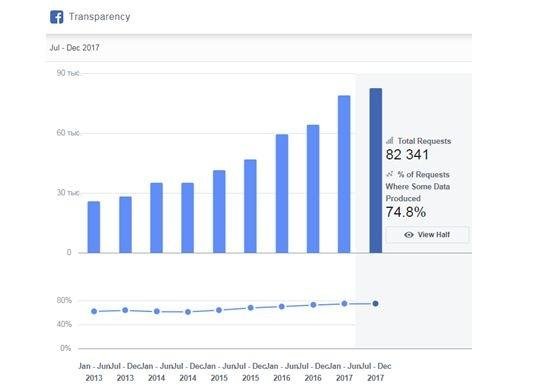This screenshot has height=385, width=545.
Task: Click the Facebook logo icon
Action: point(57,17)
